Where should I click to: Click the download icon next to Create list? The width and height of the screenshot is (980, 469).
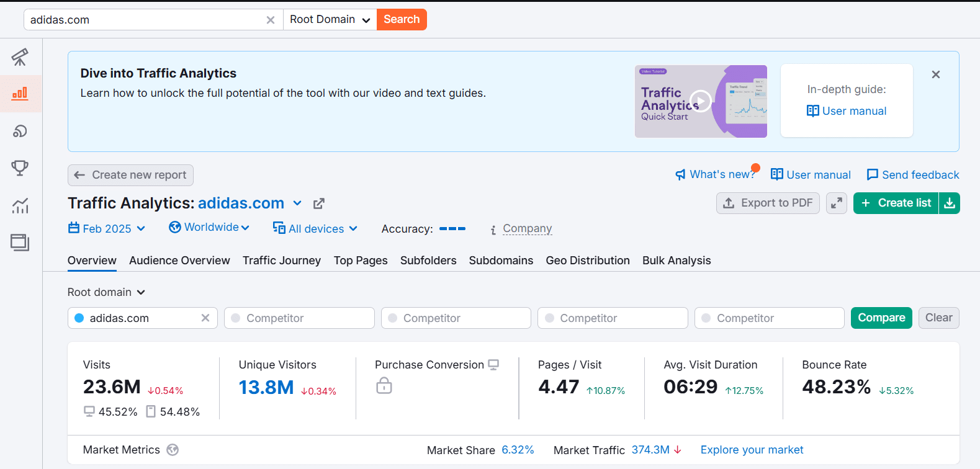(x=950, y=203)
